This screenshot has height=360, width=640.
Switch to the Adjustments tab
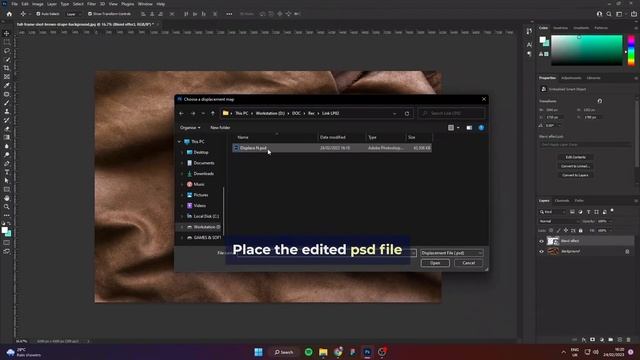(x=571, y=78)
